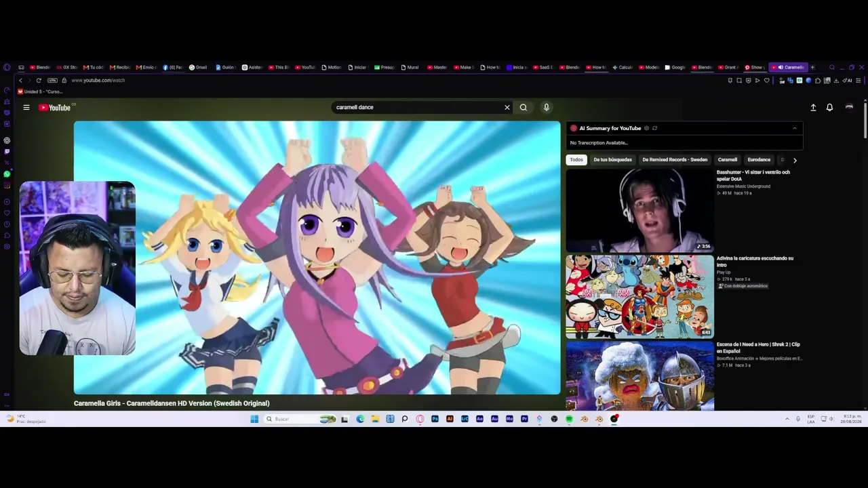The image size is (868, 488).
Task: Refresh the AI Summary for YouTube
Action: 654,128
